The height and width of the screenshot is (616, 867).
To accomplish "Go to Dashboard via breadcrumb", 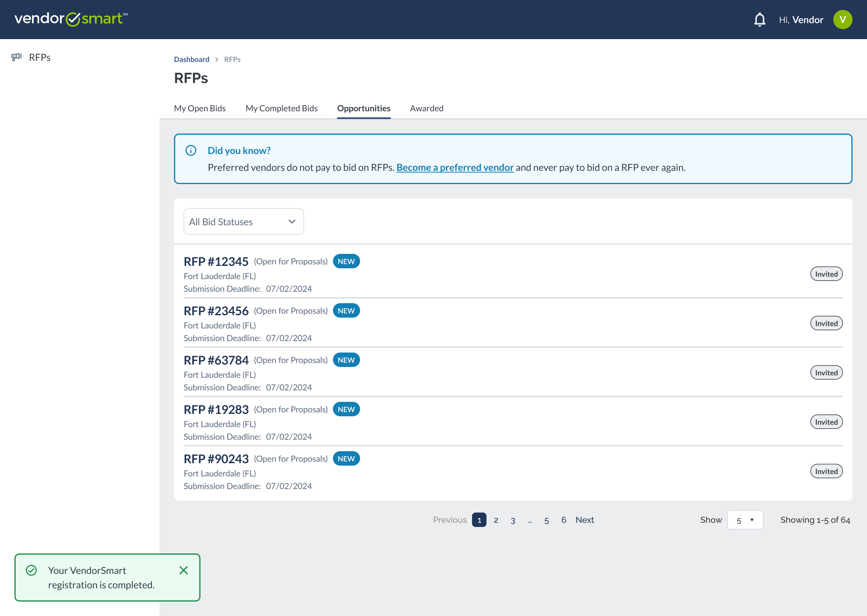I will pyautogui.click(x=191, y=60).
